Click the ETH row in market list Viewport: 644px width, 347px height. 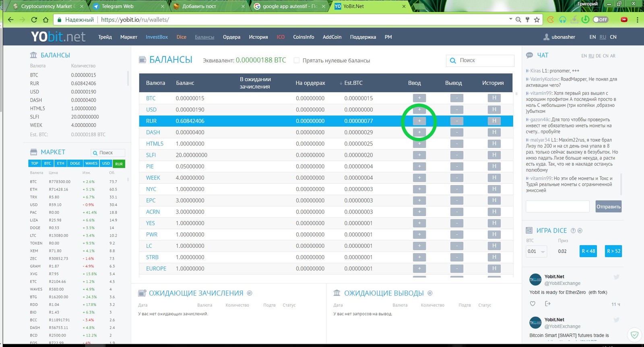coord(74,189)
